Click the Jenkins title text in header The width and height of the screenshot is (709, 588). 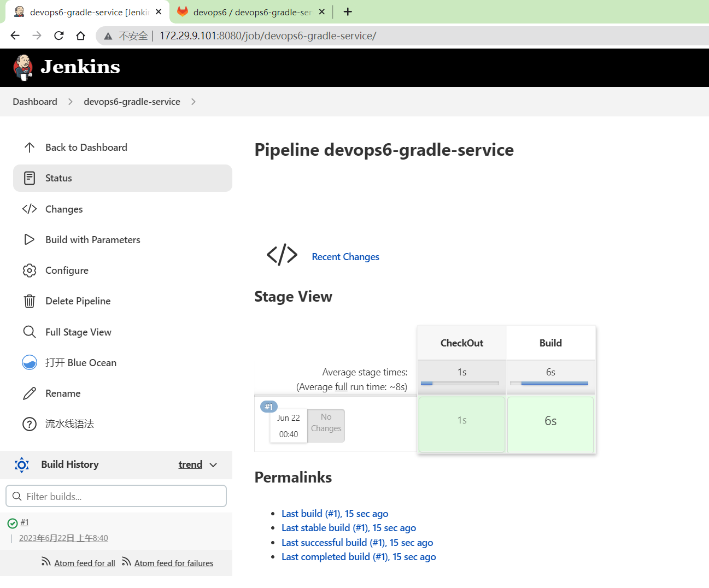pyautogui.click(x=80, y=67)
